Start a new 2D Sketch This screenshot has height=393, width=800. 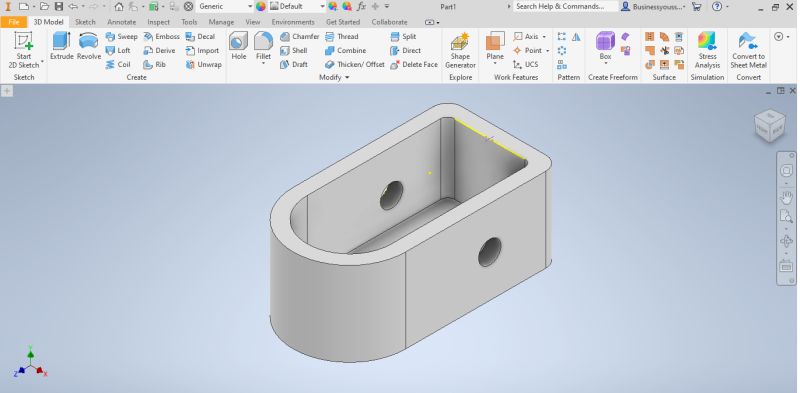tap(23, 50)
